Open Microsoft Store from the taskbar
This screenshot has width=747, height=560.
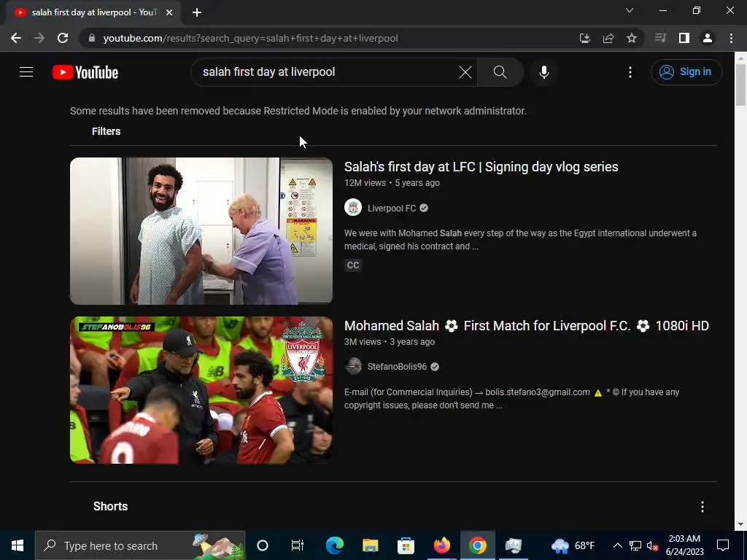(x=406, y=545)
